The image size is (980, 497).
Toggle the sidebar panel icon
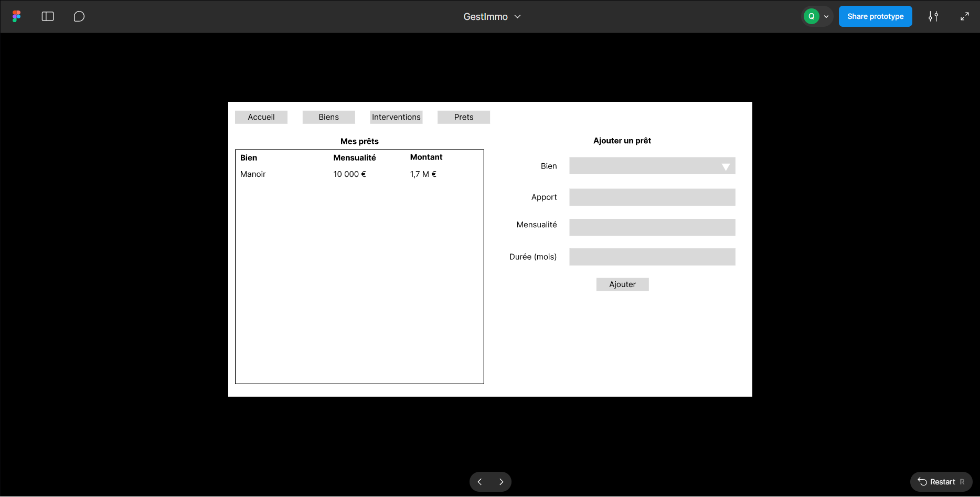(x=48, y=16)
